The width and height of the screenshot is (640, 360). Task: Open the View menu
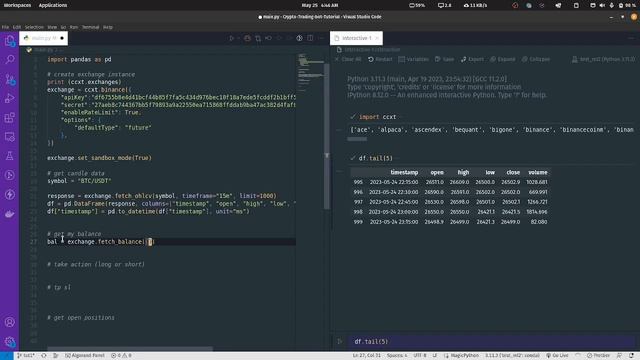click(52, 27)
